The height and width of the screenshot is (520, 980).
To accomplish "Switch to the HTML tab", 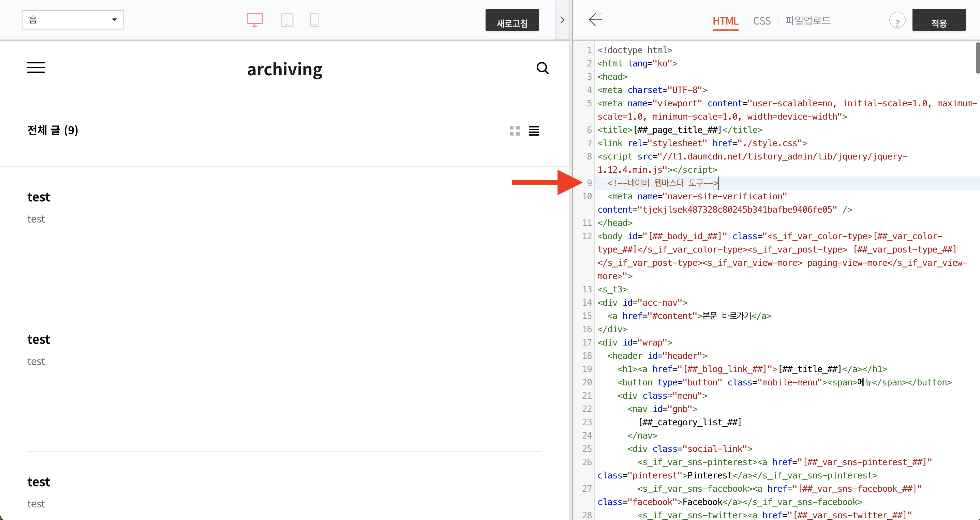I will [x=725, y=21].
